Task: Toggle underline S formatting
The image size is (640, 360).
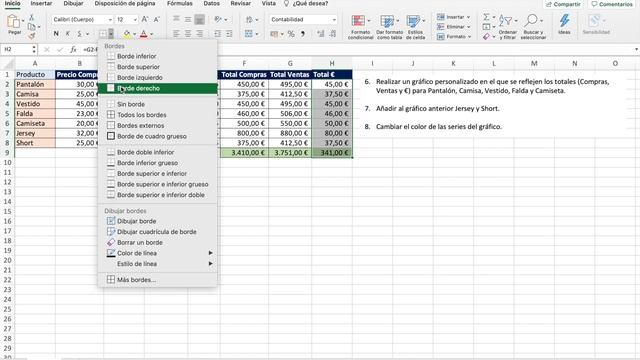Action: click(x=80, y=33)
